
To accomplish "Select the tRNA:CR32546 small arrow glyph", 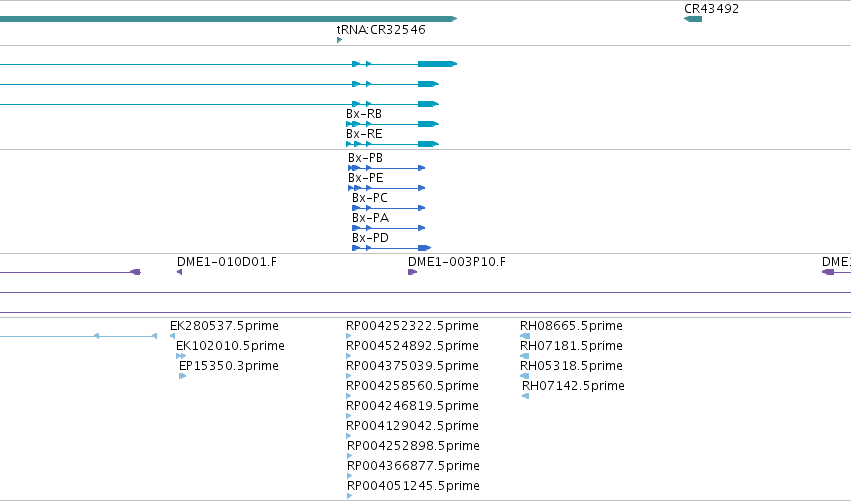I will (x=339, y=40).
